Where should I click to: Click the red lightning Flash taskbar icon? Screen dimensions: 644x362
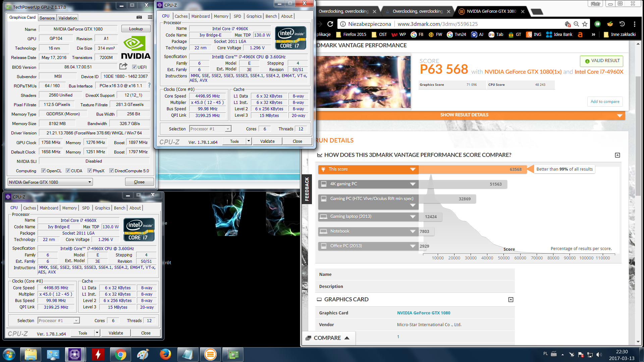[x=98, y=354]
